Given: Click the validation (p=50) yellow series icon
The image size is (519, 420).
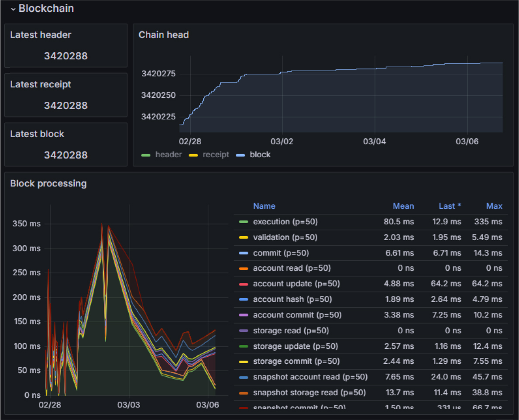Looking at the screenshot, I should [x=244, y=238].
